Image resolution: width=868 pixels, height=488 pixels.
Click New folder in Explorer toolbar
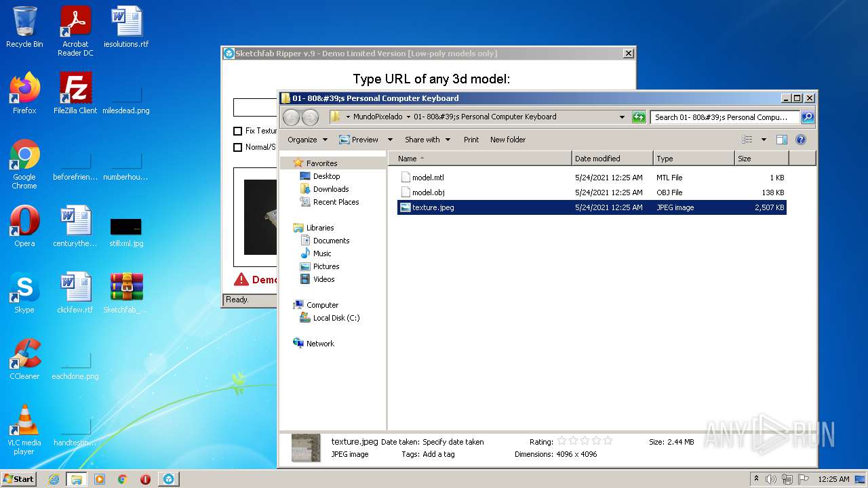pos(508,140)
